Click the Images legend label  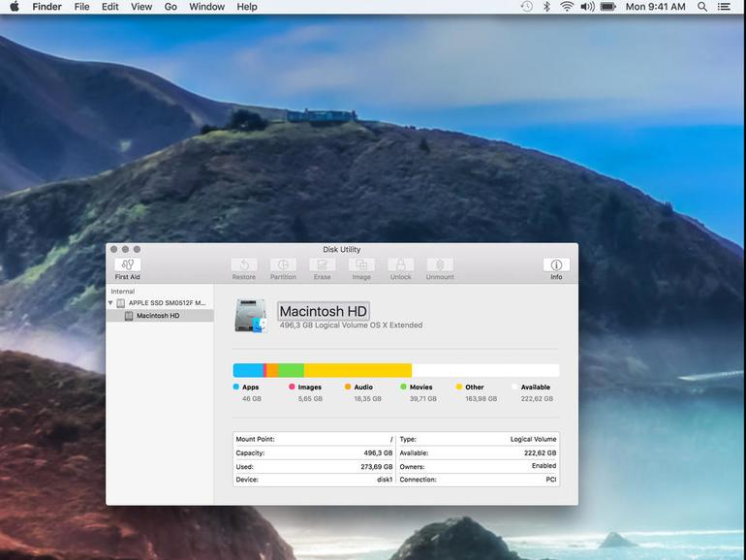coord(310,388)
